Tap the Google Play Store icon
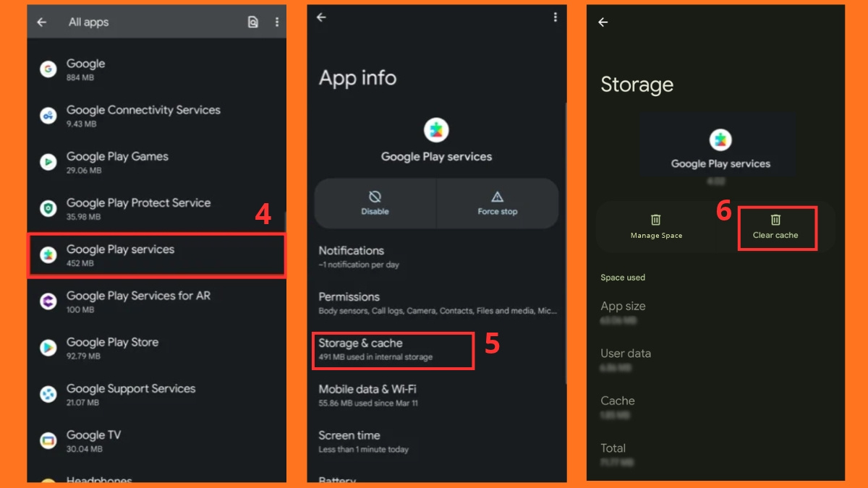868x488 pixels. click(x=48, y=348)
